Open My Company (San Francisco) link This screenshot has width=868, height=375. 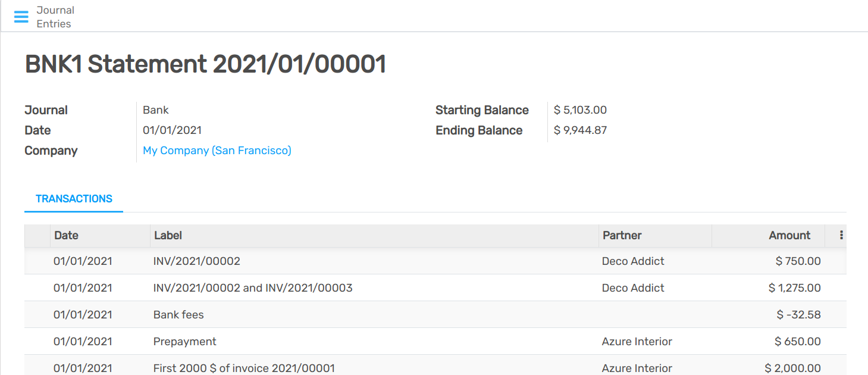(x=217, y=151)
